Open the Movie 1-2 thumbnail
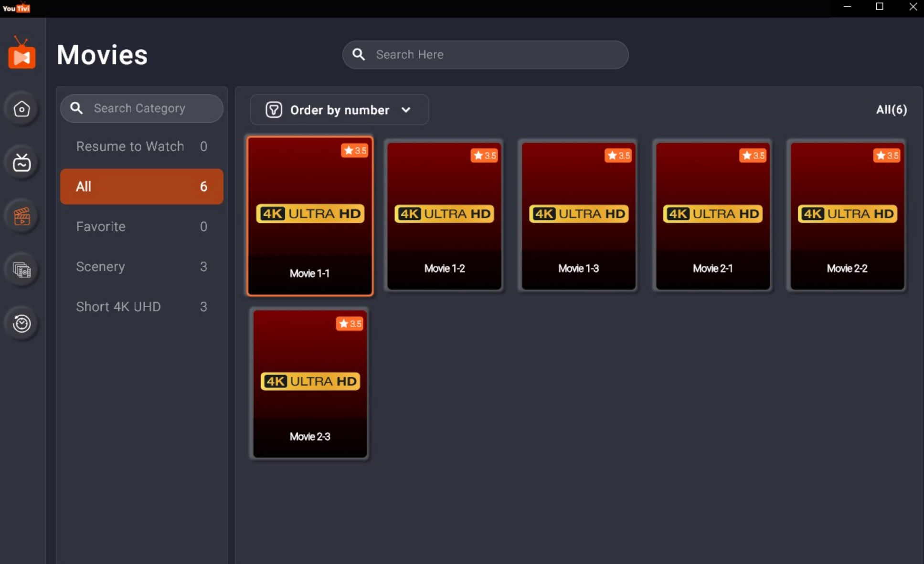The width and height of the screenshot is (924, 564). (x=444, y=216)
